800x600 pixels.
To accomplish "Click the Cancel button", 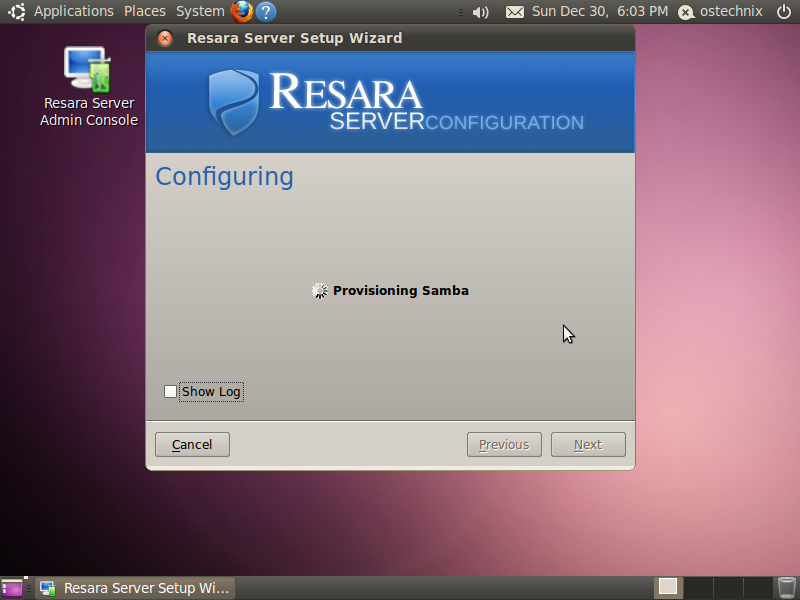I will [192, 444].
